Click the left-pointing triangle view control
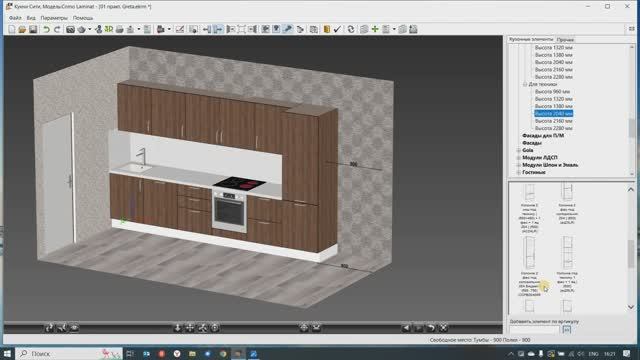 point(406,327)
